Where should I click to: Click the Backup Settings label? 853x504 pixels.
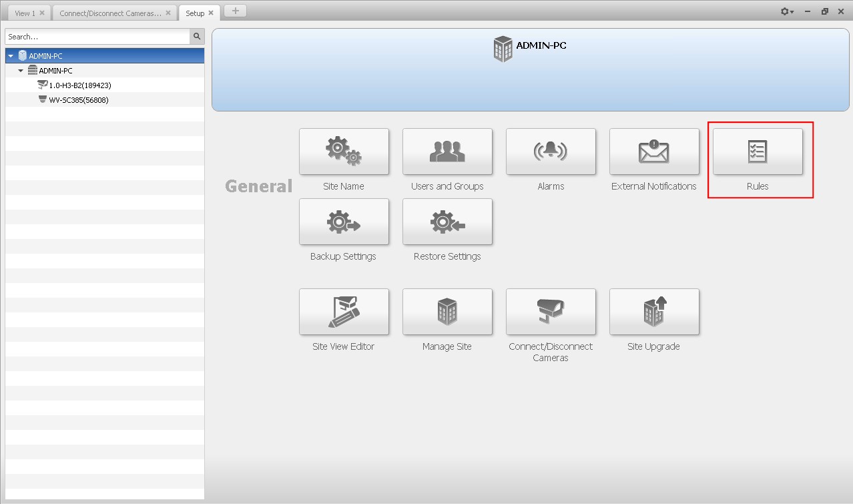[x=343, y=256]
